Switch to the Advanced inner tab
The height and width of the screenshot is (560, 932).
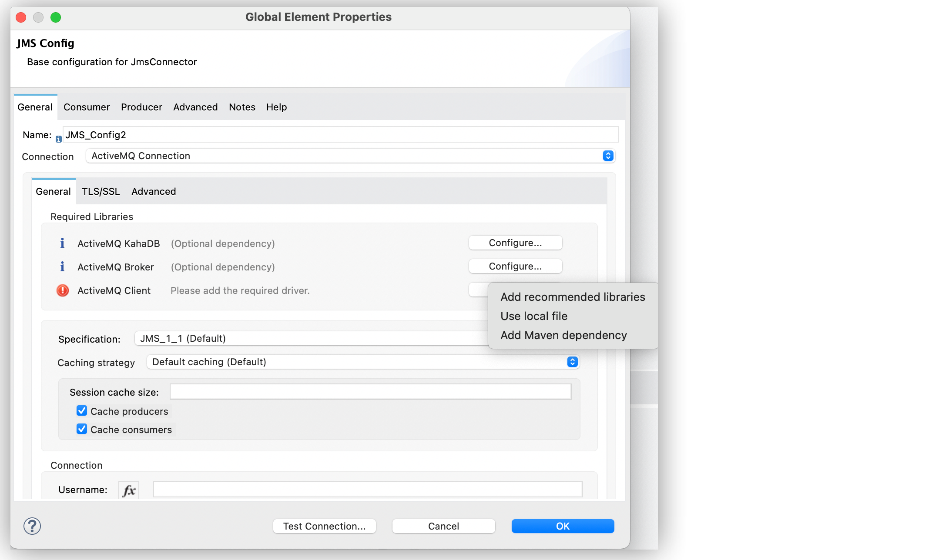coord(153,192)
